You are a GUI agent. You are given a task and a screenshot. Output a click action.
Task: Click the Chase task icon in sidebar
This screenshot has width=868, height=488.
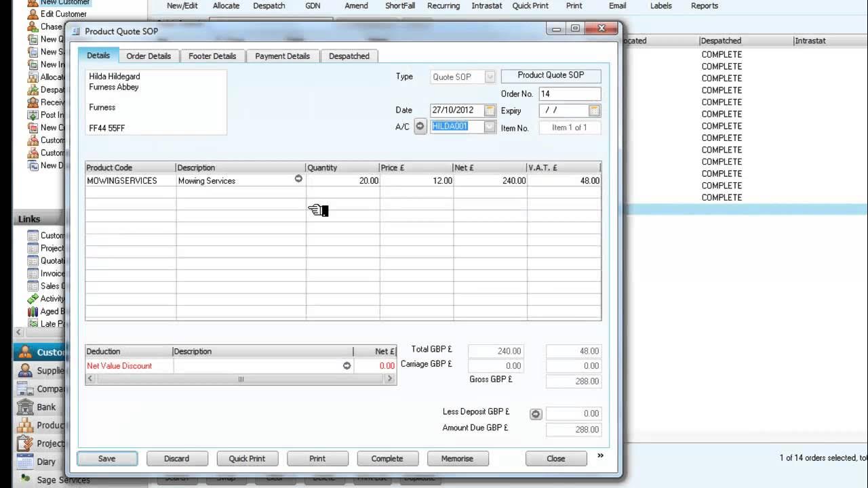(x=33, y=26)
